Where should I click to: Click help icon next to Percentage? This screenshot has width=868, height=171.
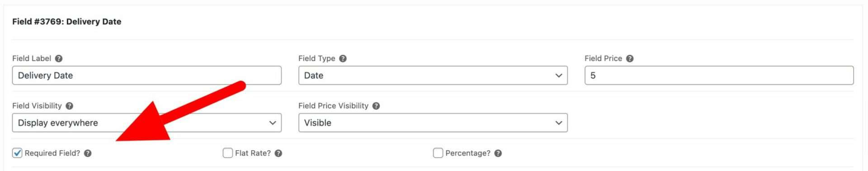coord(498,153)
